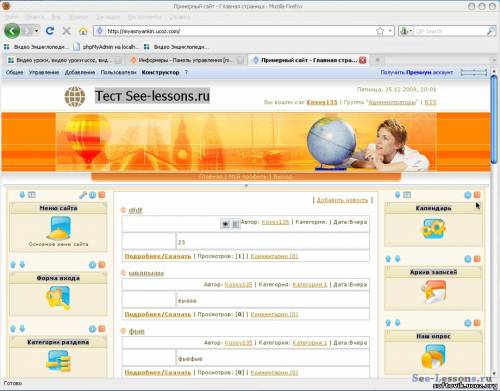500x391 pixels.
Task: Click the wrench icon above Меню сайта block
Action: 83,195
